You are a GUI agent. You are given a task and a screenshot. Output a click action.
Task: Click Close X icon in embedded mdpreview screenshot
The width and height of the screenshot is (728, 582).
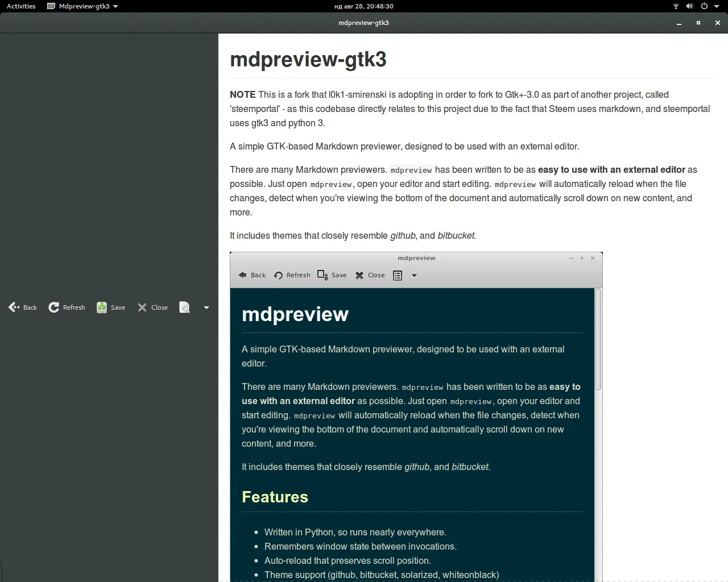pyautogui.click(x=359, y=275)
